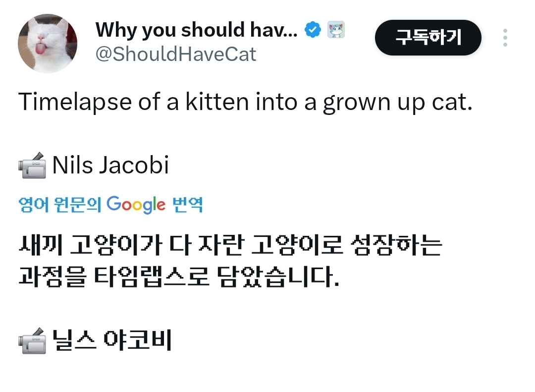Click the @ShouldHaveCat handle
The height and width of the screenshot is (392, 535).
click(175, 54)
